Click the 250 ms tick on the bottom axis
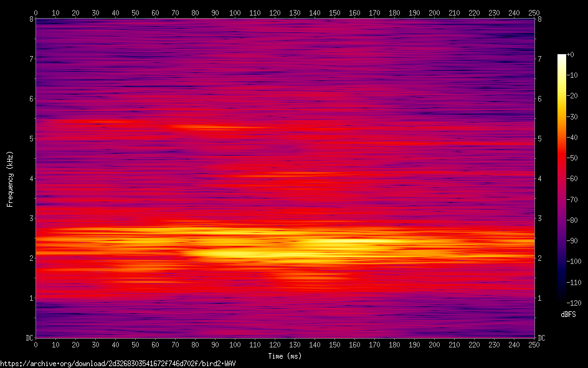 534,344
